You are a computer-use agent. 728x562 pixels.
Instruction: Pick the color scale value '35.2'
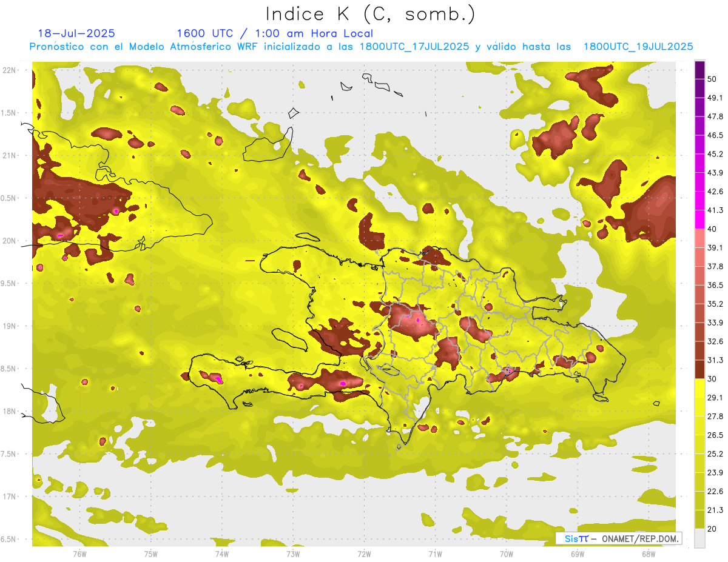[715, 304]
